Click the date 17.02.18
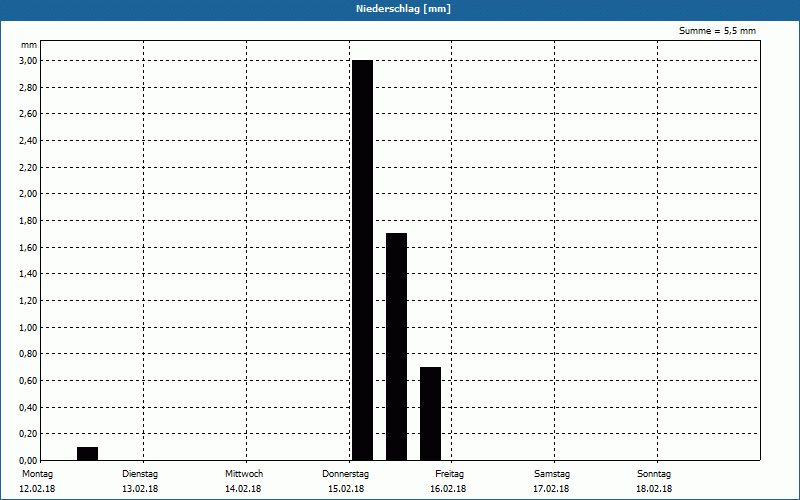 [x=551, y=489]
